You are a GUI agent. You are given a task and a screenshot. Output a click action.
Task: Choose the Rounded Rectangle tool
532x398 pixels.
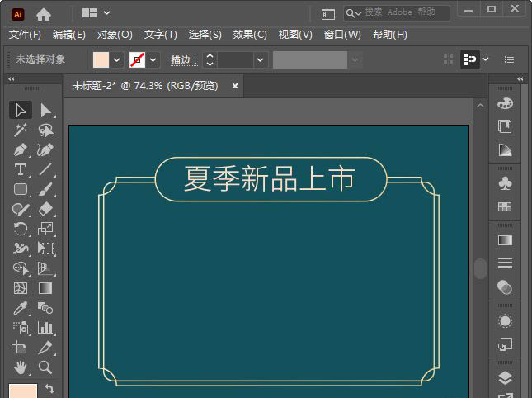coord(21,189)
